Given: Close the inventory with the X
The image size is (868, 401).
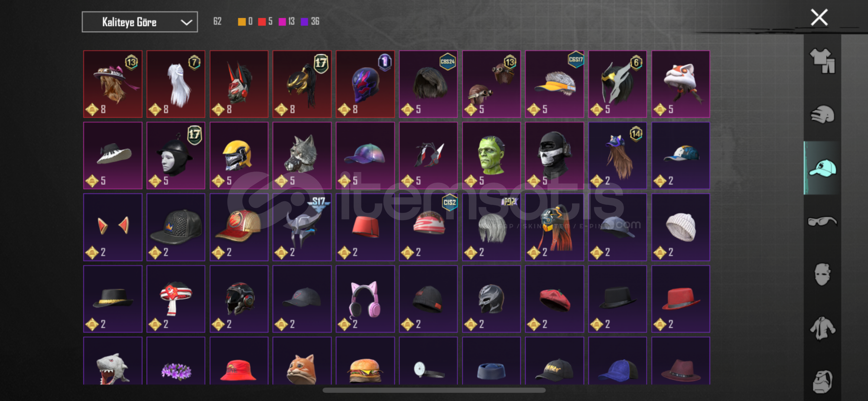Looking at the screenshot, I should coord(819,17).
